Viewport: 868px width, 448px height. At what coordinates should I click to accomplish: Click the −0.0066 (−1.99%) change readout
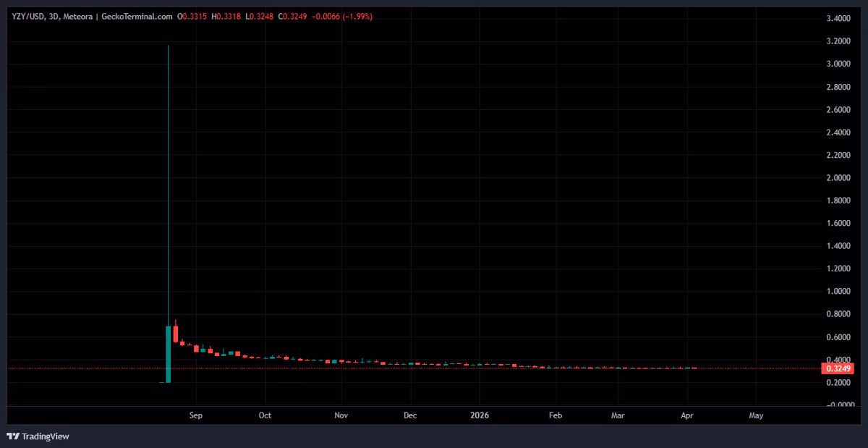[342, 16]
